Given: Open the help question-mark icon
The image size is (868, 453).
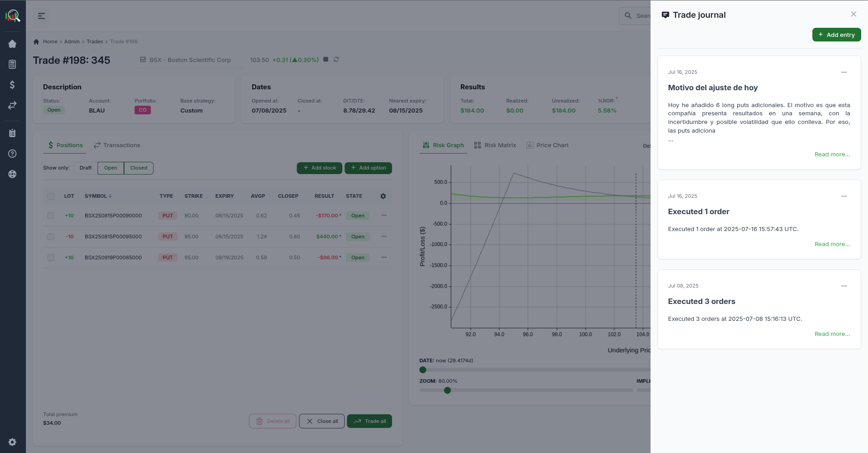Looking at the screenshot, I should 12,154.
